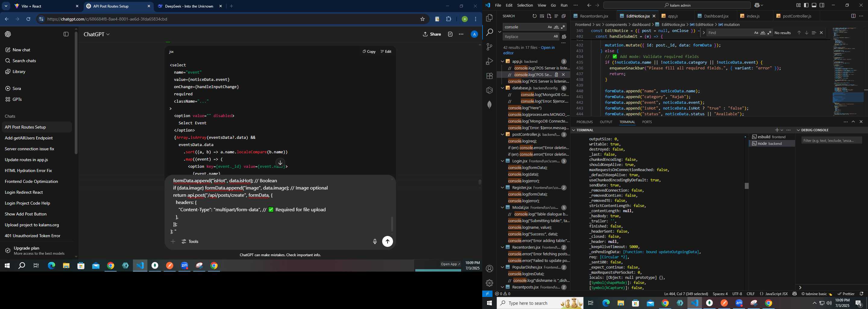Switch to the OUTPUT panel tab
The image size is (868, 309).
[x=606, y=122]
